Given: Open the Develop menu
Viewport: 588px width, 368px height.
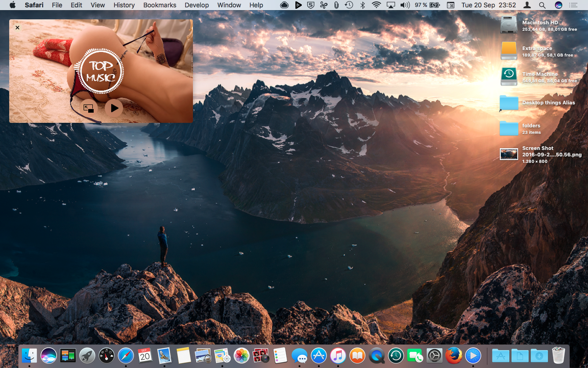Looking at the screenshot, I should [x=196, y=5].
